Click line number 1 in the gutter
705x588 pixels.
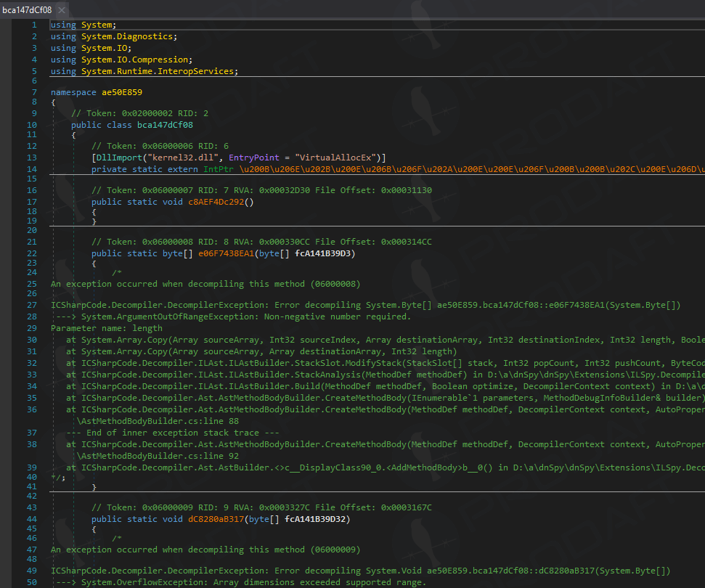[34, 25]
